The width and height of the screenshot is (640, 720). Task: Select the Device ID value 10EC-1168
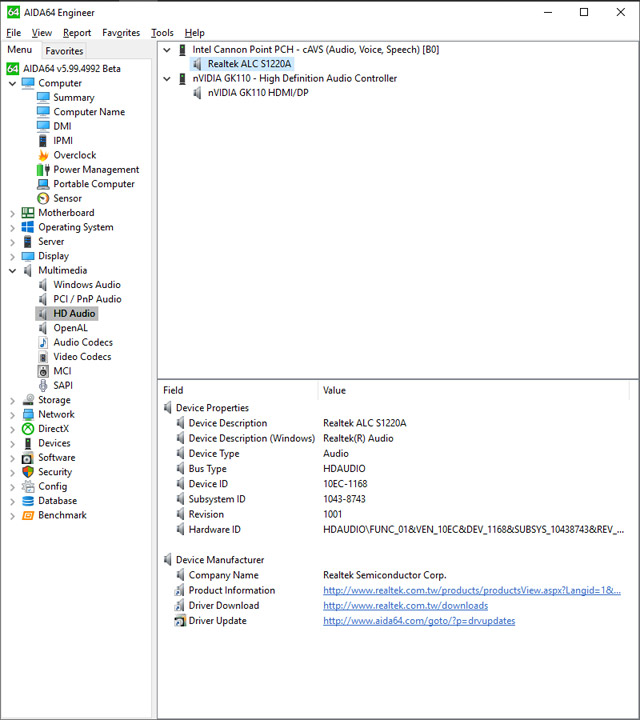(x=345, y=484)
